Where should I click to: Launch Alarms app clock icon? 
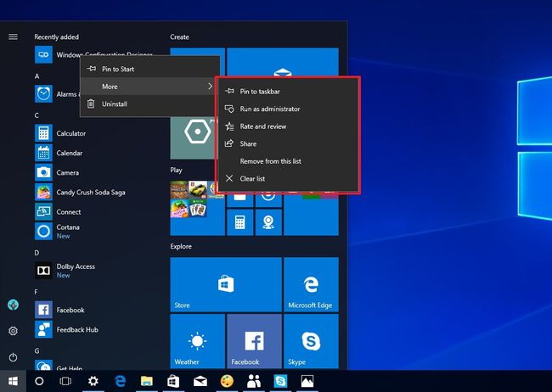[43, 94]
